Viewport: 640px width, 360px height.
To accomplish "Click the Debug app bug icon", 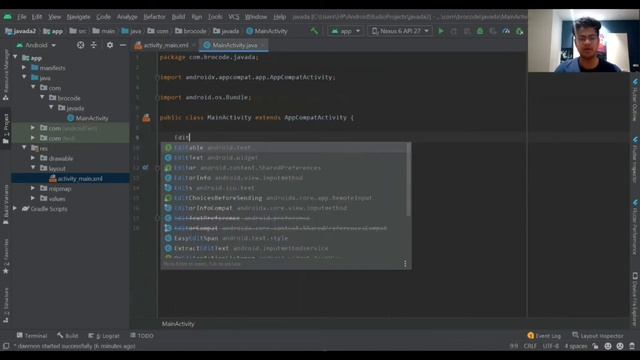I will coord(480,31).
